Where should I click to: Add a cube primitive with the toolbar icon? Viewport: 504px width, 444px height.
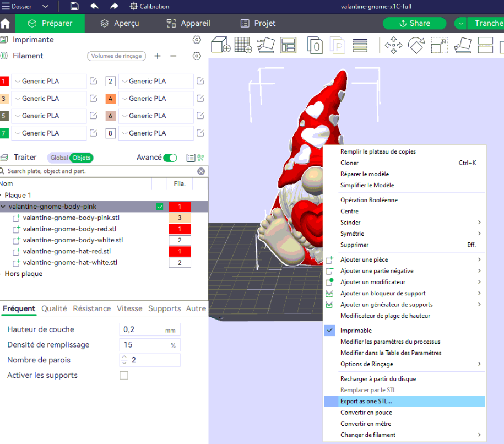pos(220,45)
